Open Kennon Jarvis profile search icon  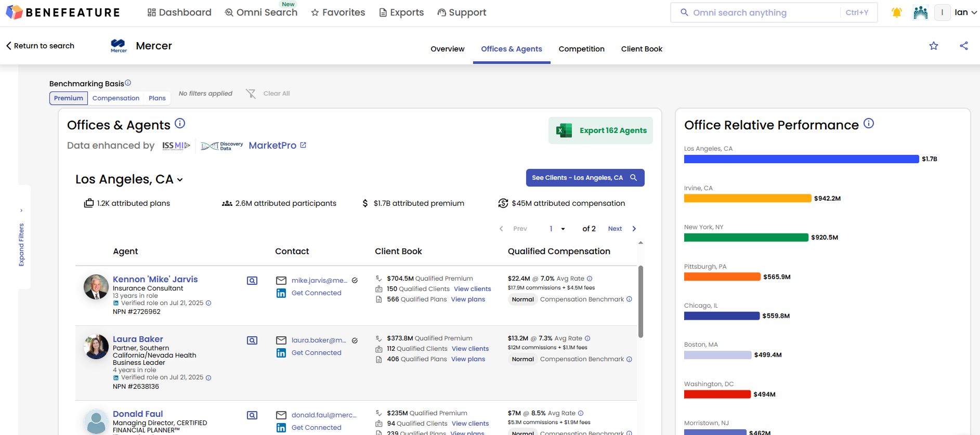pos(252,281)
